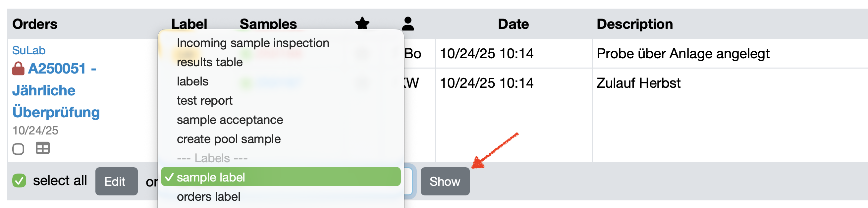Choose the 'orders label' option
868x208 pixels.
click(x=208, y=196)
